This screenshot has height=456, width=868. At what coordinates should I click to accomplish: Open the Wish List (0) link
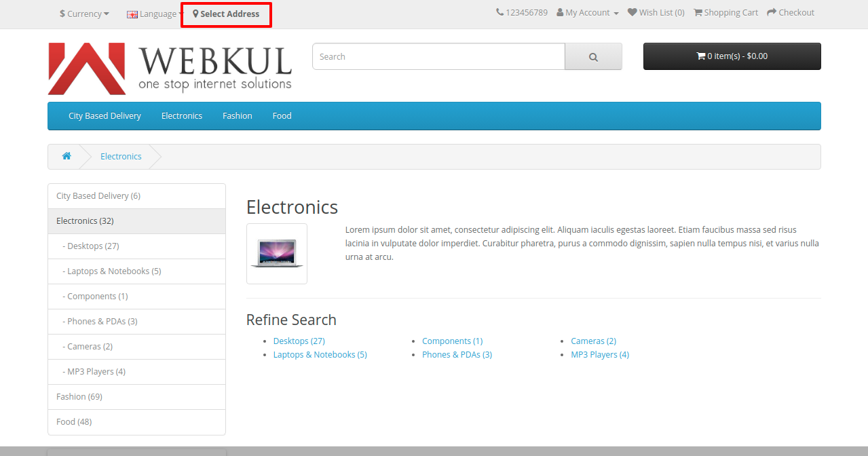pos(656,13)
